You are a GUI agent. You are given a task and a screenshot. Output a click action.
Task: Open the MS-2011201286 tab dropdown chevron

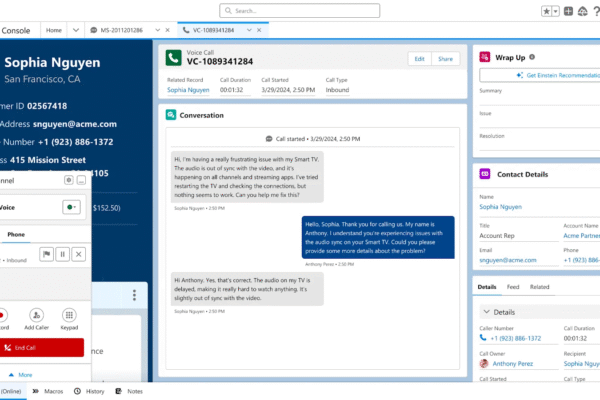click(x=157, y=30)
